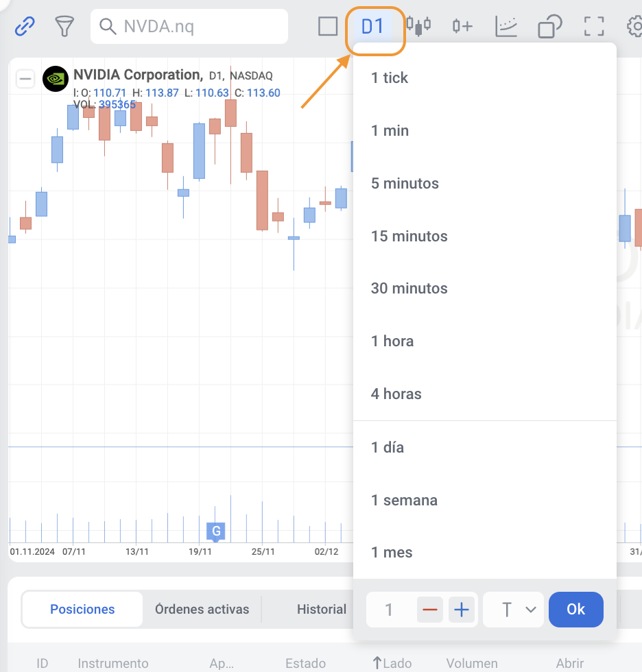642x672 pixels.
Task: Click the Volumen column header
Action: [472, 664]
